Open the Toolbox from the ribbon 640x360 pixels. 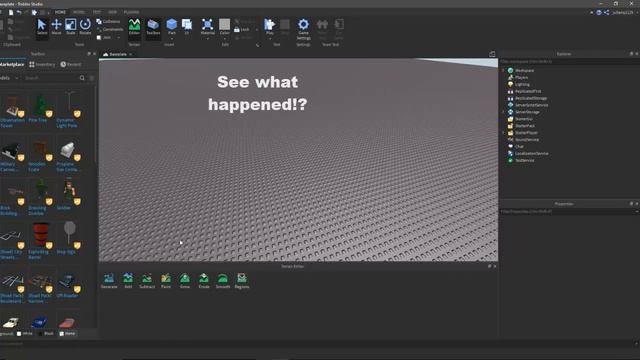coord(153,27)
